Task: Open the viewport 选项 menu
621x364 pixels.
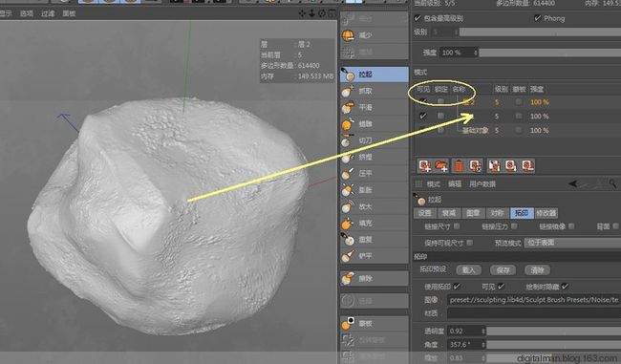Action: 27,13
